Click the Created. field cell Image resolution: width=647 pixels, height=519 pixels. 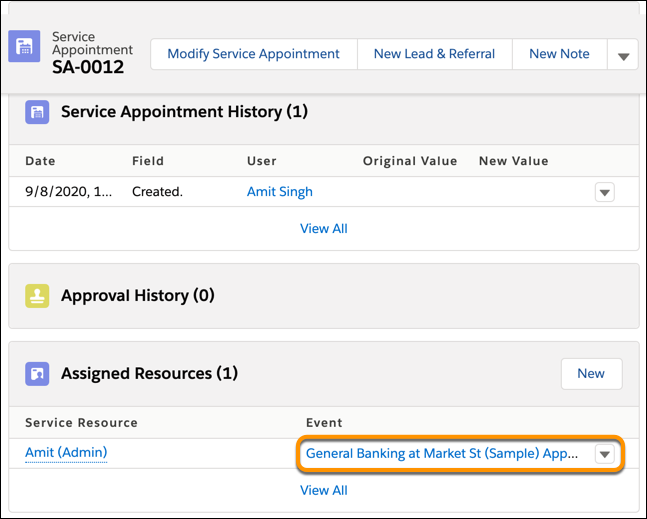pyautogui.click(x=157, y=192)
